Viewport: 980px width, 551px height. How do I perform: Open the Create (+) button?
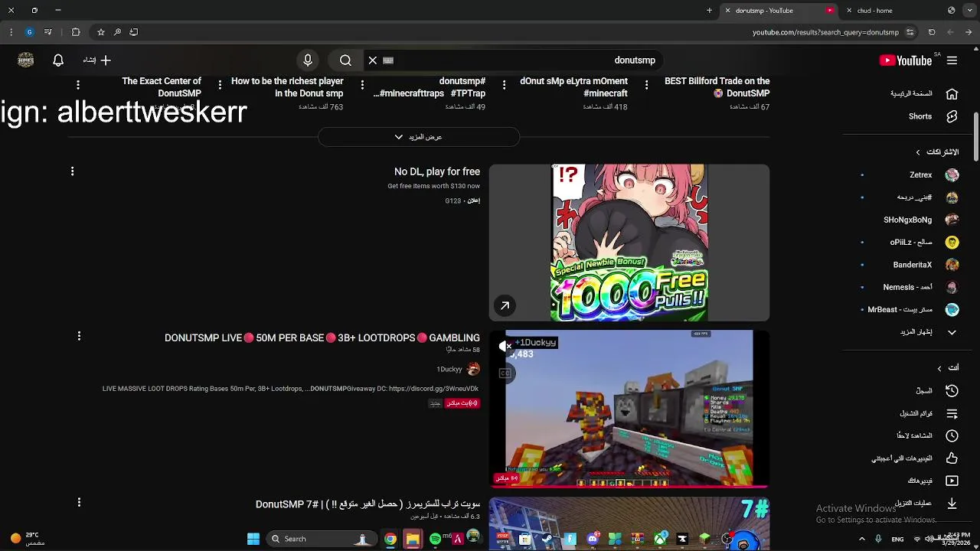coord(97,60)
